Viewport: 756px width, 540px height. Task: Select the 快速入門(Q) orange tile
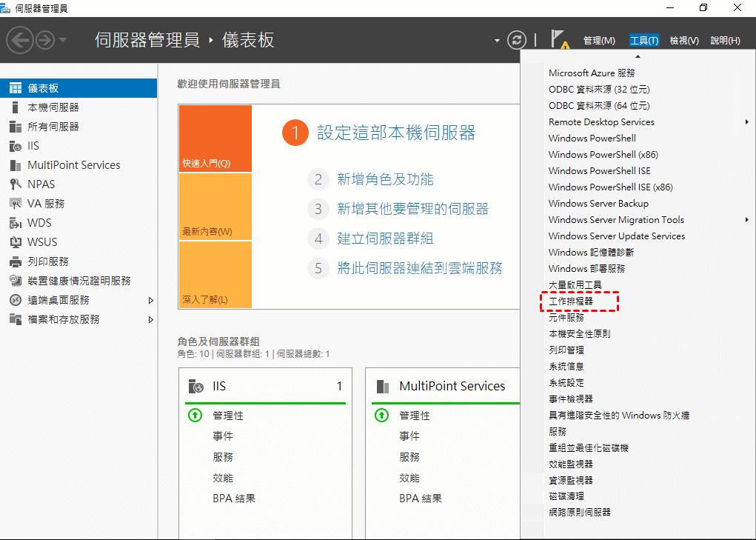[x=215, y=139]
